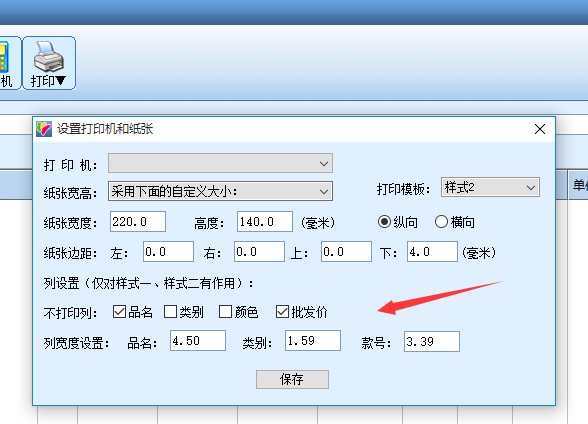The width and height of the screenshot is (588, 424).
Task: Open the 打印模板 样式2 dropdown
Action: 490,187
